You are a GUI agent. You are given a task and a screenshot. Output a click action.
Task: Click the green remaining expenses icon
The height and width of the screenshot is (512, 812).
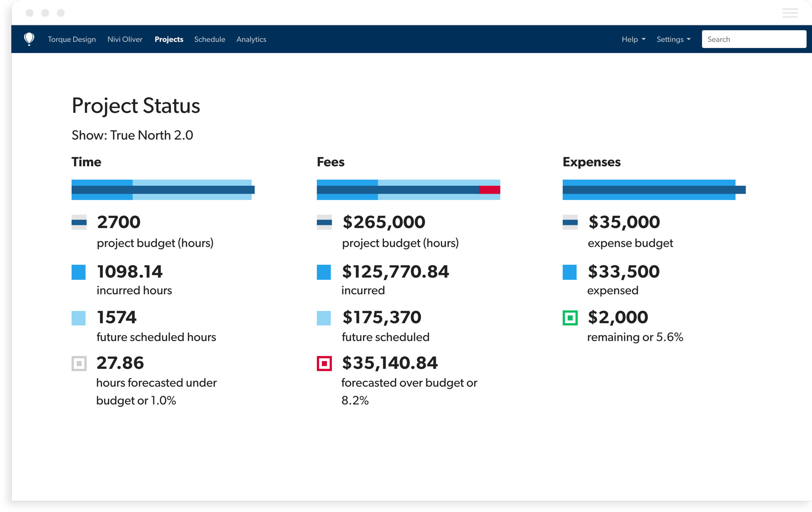coord(570,318)
